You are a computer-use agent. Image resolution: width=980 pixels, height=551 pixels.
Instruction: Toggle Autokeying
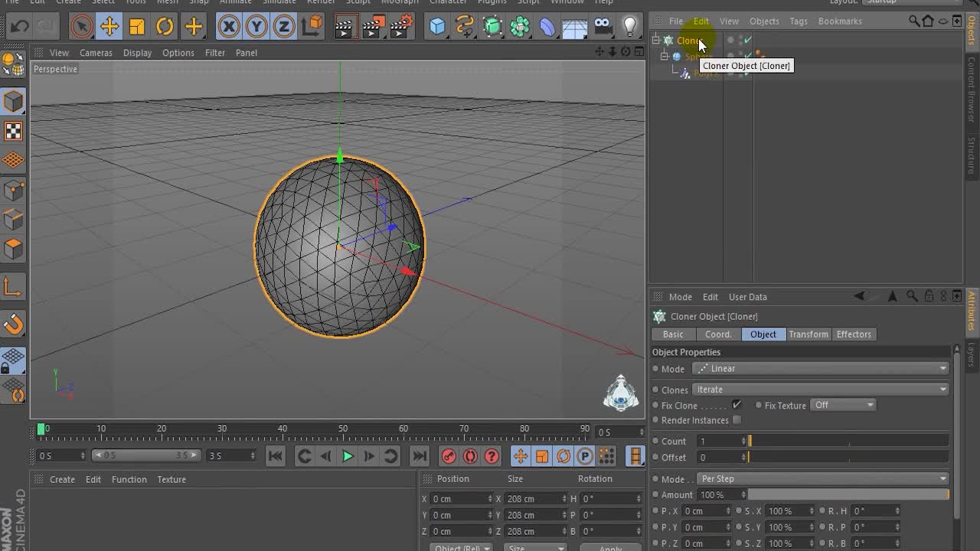tap(470, 457)
